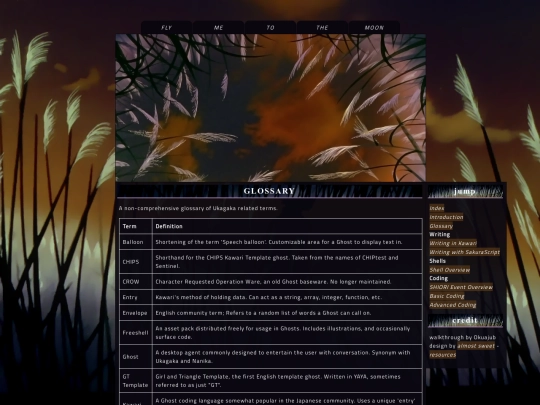Click the Shells section label in sidebar

pos(437,261)
